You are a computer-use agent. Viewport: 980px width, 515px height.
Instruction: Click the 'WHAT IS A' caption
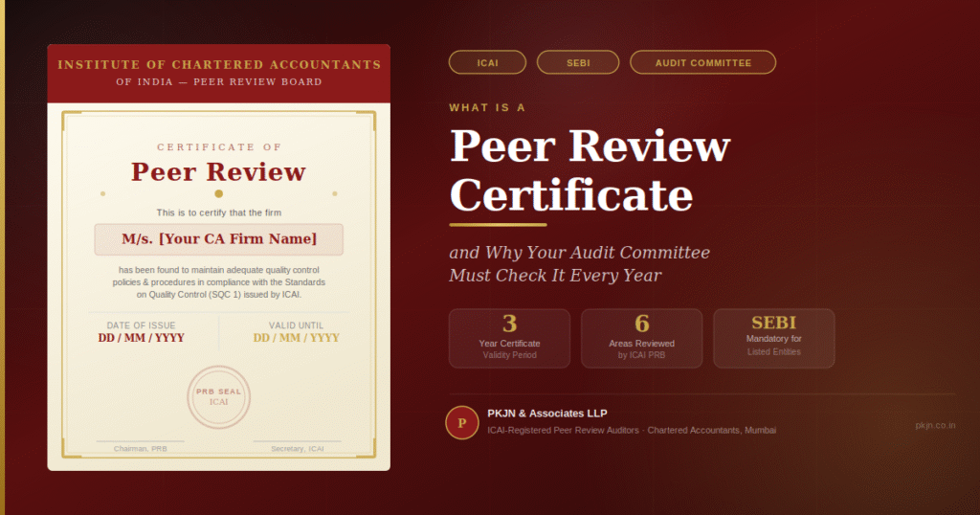tap(487, 107)
